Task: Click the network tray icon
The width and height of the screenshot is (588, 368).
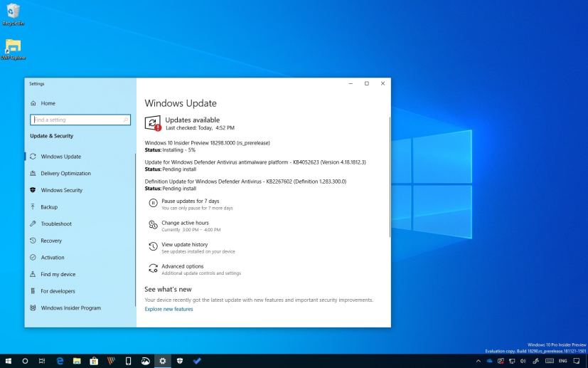Action: click(x=512, y=362)
